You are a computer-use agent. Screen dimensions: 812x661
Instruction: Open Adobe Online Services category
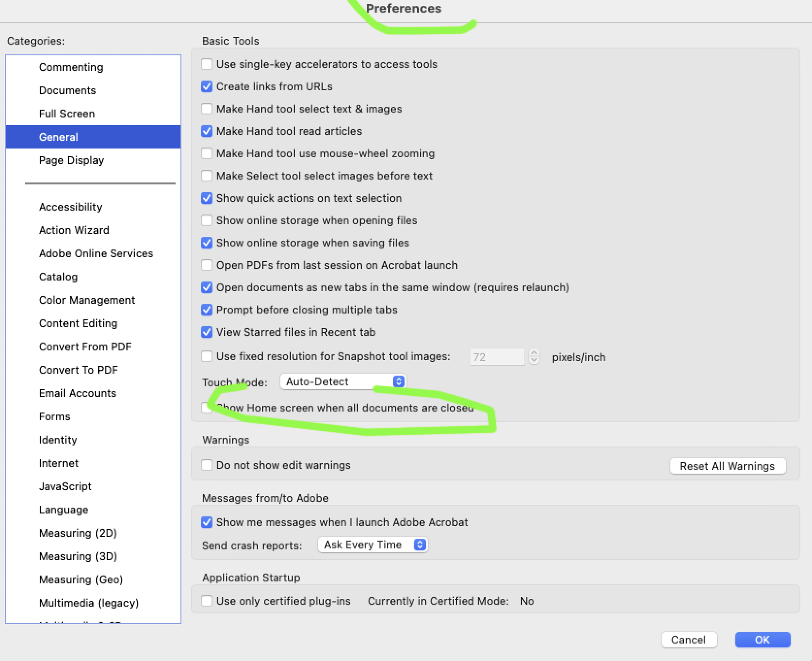(93, 253)
